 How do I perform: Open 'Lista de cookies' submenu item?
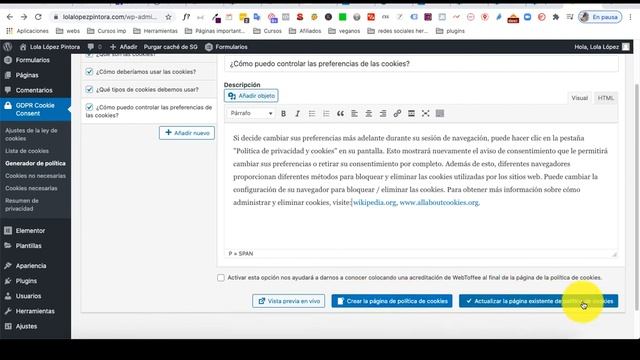[x=27, y=151]
